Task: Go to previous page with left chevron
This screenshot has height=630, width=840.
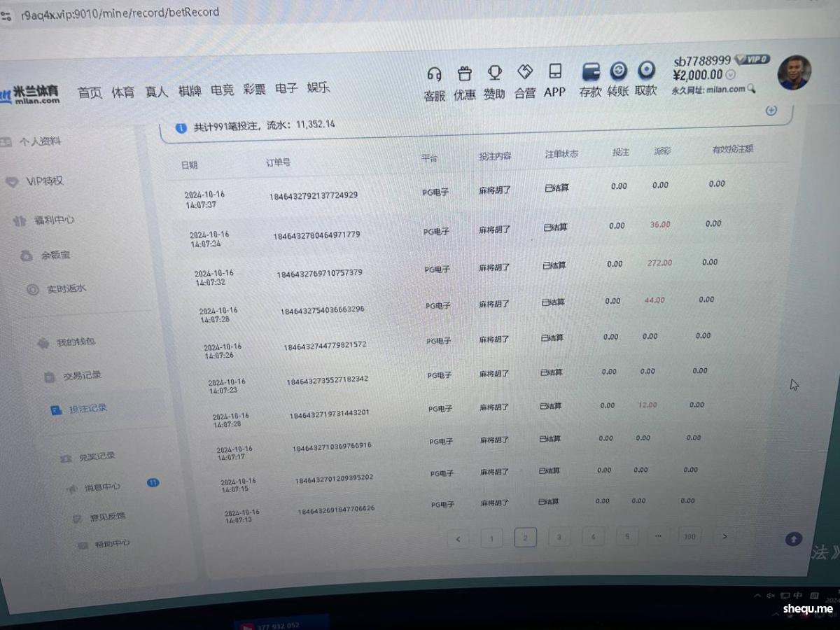Action: click(458, 539)
